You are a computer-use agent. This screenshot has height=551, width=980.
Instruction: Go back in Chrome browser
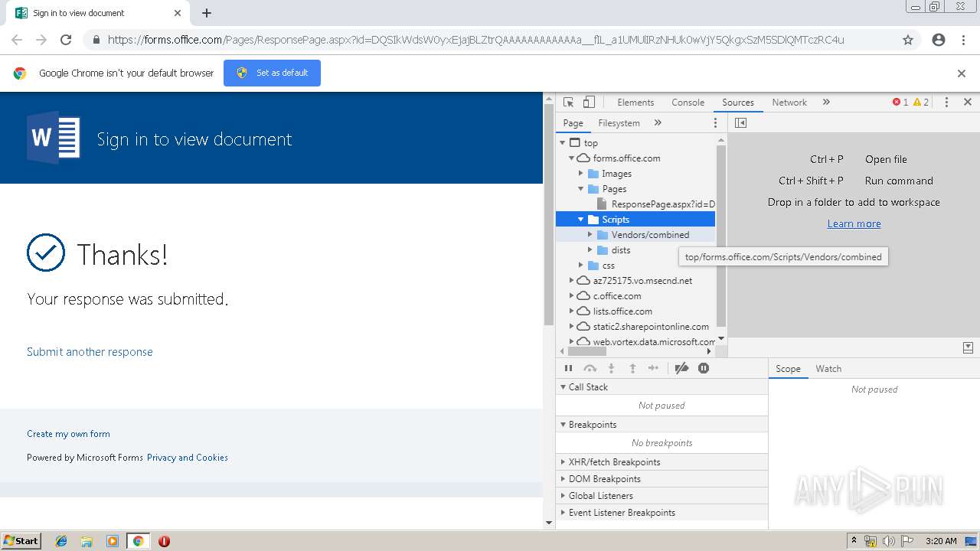pyautogui.click(x=17, y=40)
